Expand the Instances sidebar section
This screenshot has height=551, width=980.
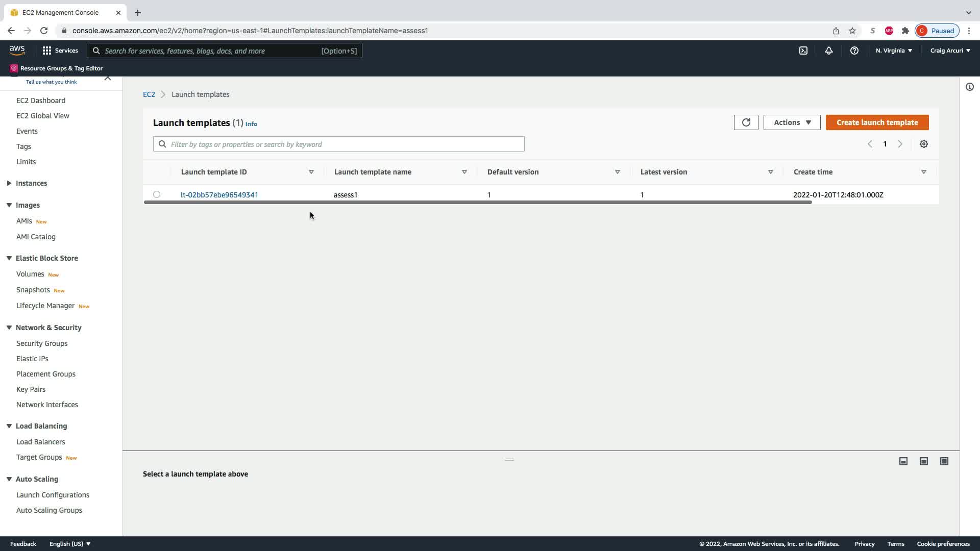[x=9, y=183]
